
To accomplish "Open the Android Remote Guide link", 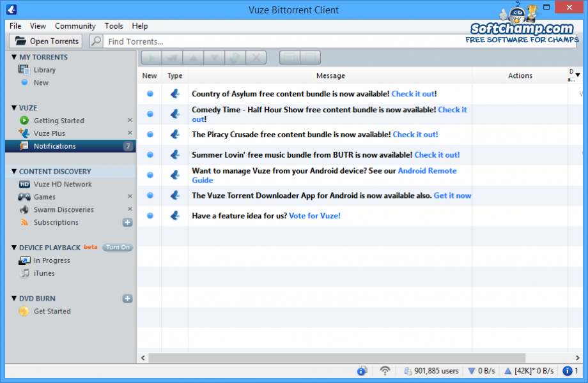I will 427,170.
